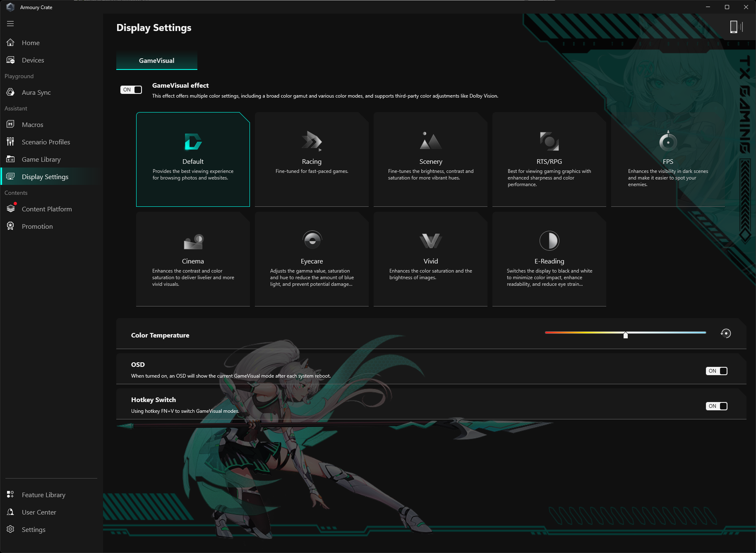
Task: Select the Cinema mode card
Action: [193, 259]
